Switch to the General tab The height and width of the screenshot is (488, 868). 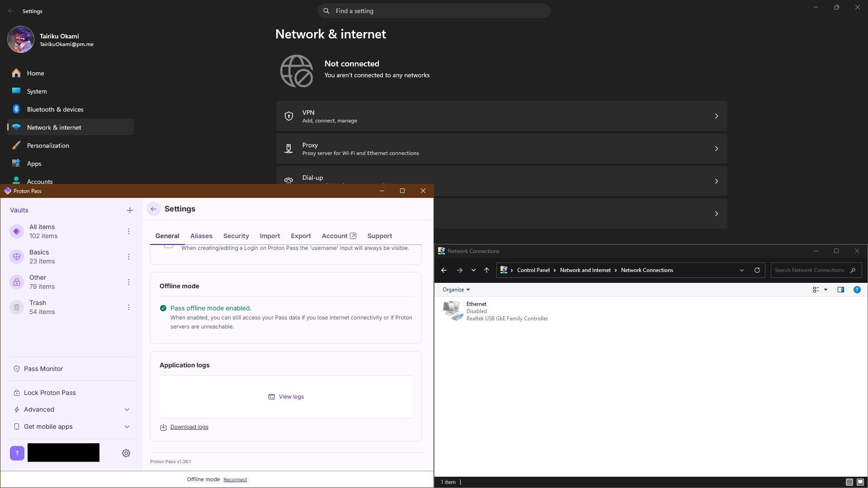point(167,236)
